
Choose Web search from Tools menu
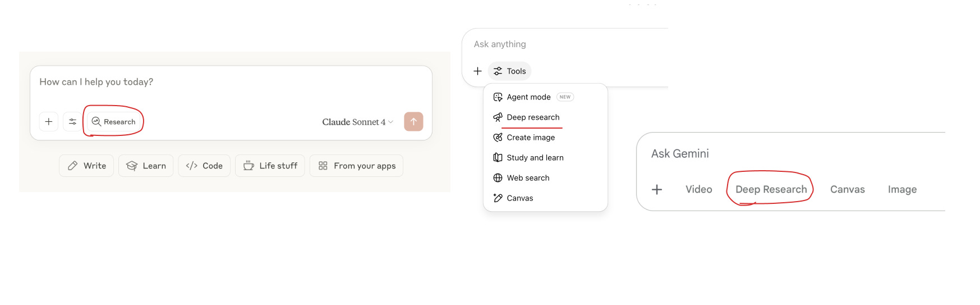[x=545, y=178]
